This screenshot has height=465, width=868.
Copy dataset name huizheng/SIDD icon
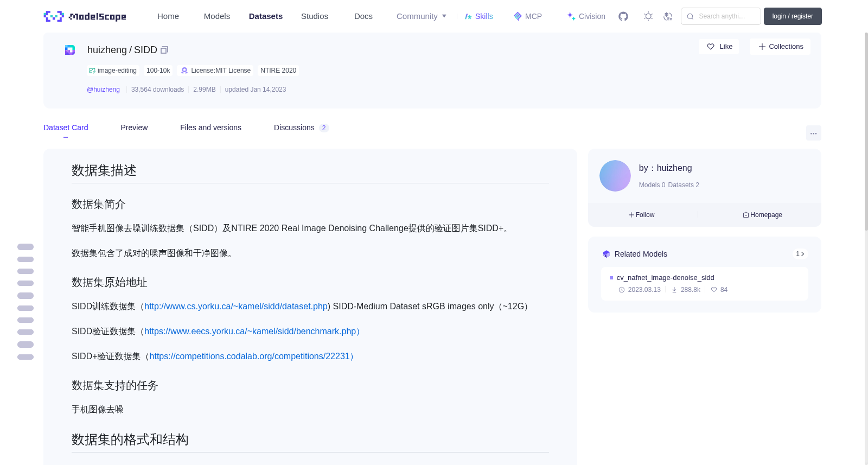(x=164, y=50)
